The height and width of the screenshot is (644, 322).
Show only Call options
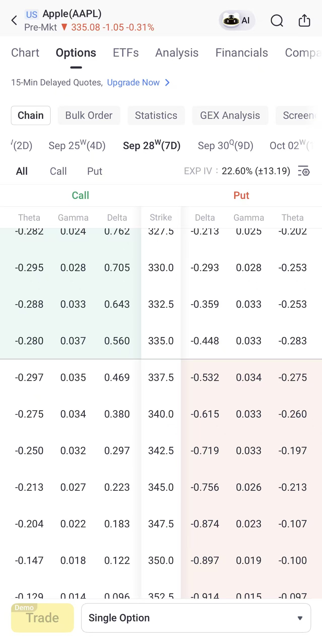(58, 171)
